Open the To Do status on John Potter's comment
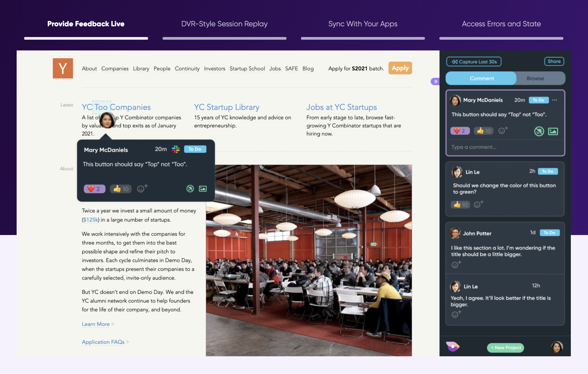588x374 pixels. pos(550,233)
